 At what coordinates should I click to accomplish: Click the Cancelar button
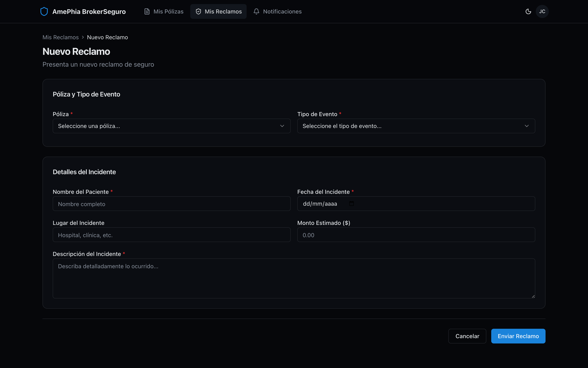click(467, 336)
